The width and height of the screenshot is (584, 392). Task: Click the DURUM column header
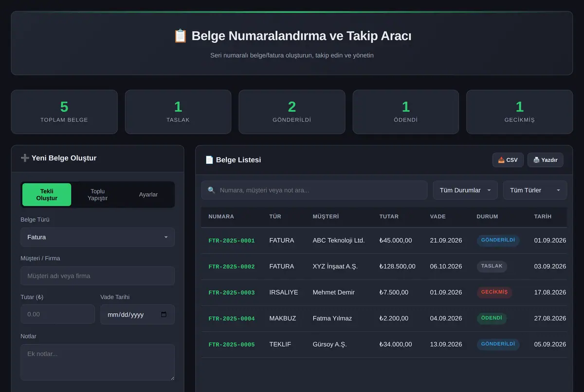pyautogui.click(x=487, y=216)
